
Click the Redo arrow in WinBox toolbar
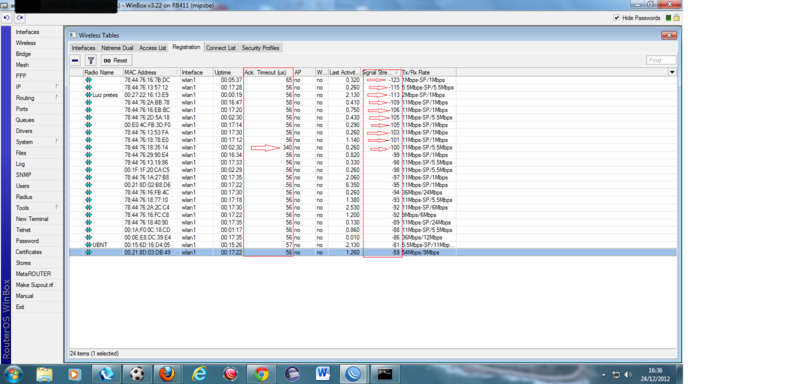(x=19, y=18)
